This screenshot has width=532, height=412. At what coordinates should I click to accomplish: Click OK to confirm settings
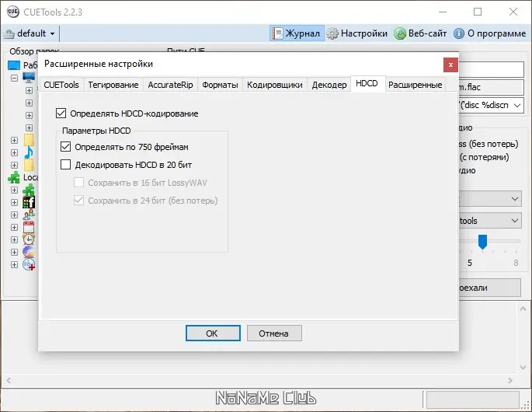pos(213,333)
